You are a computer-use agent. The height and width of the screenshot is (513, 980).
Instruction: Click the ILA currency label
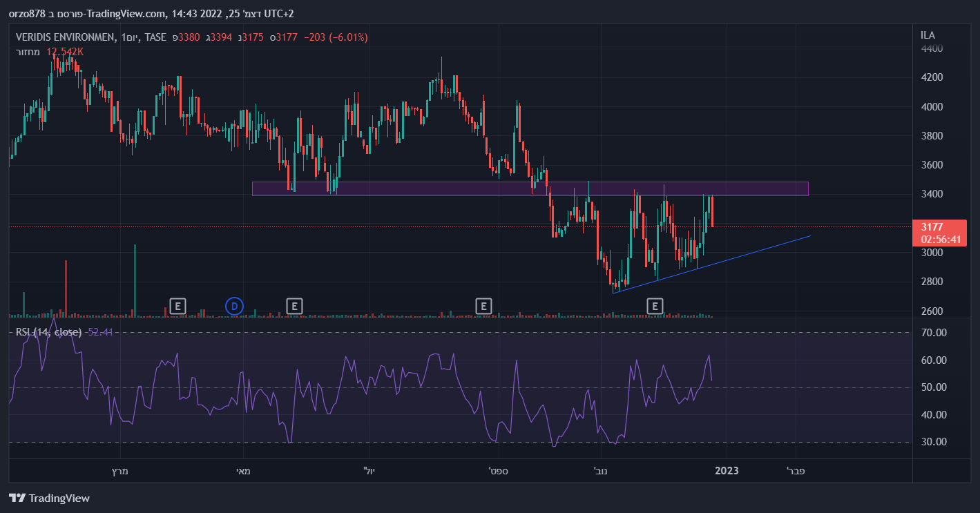click(928, 35)
